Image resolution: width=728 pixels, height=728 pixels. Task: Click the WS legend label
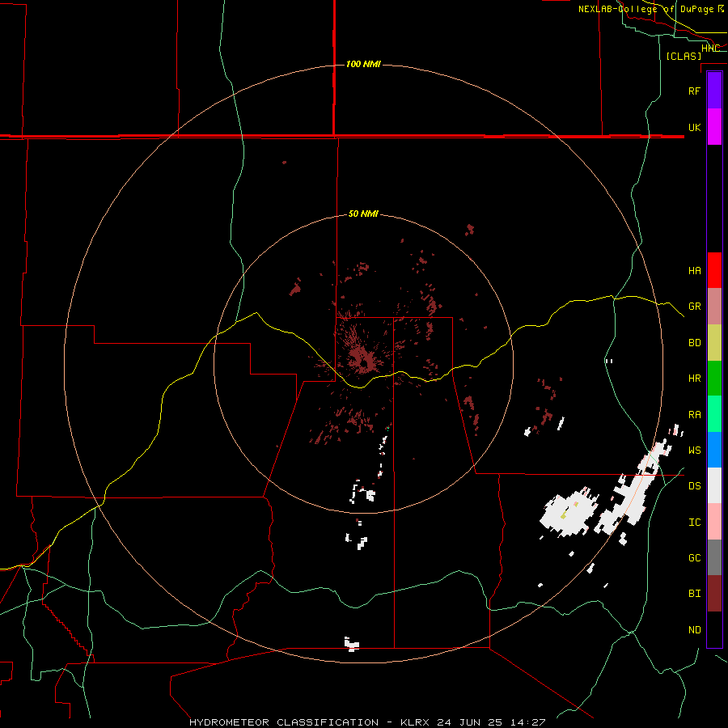[694, 451]
